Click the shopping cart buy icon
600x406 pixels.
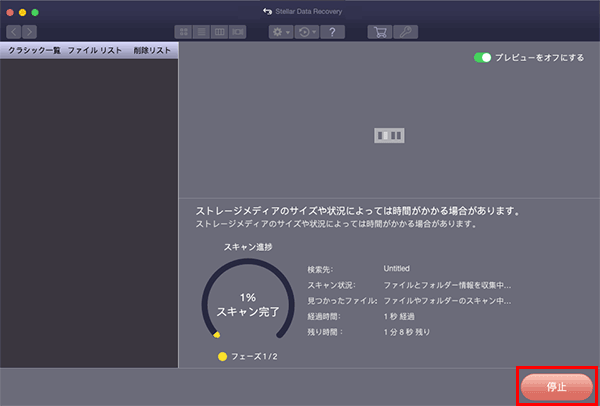(x=380, y=32)
